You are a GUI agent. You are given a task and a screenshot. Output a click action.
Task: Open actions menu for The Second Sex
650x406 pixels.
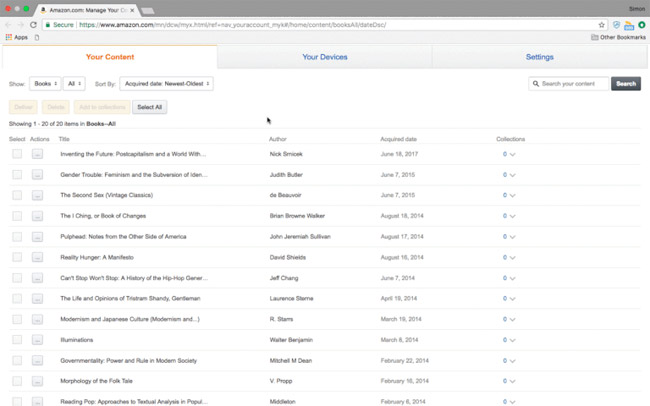tap(37, 195)
